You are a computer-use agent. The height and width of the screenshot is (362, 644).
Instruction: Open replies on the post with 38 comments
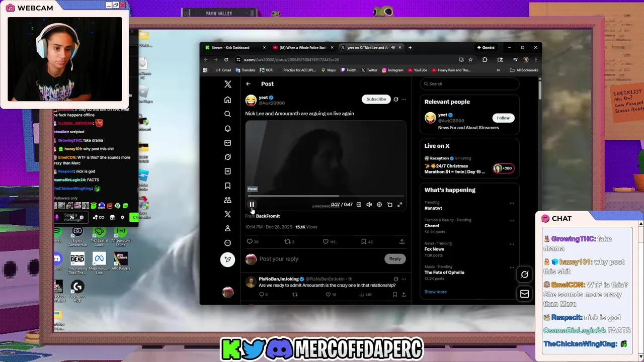pyautogui.click(x=253, y=241)
